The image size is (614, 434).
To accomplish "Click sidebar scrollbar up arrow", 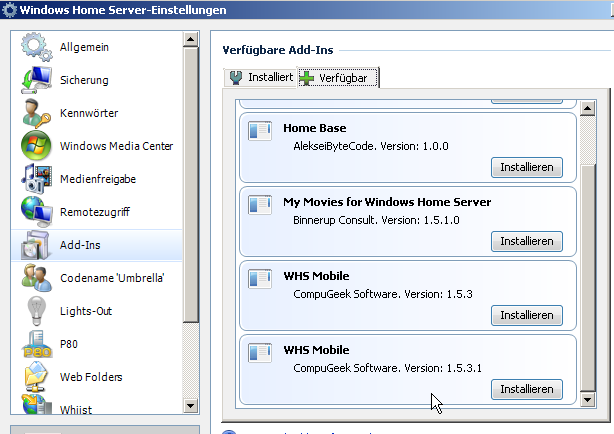I will point(191,39).
